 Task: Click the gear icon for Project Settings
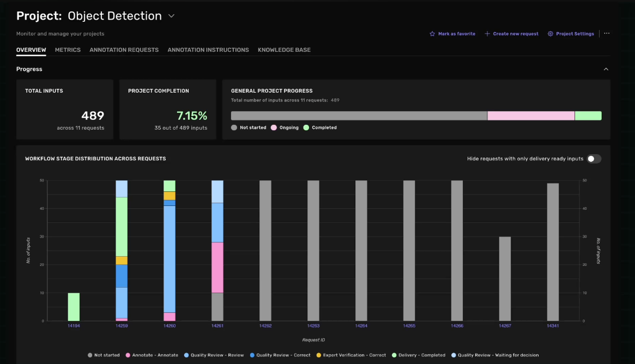551,34
